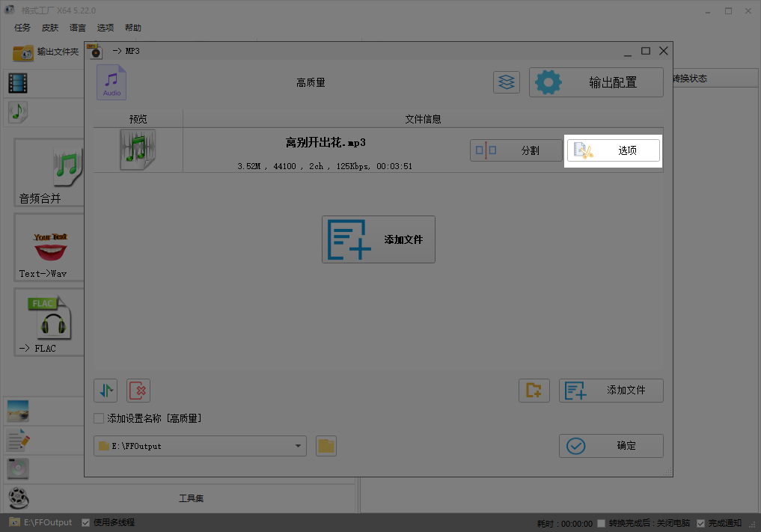Select the 离别开出花.mp3 preview thumbnail

(138, 150)
